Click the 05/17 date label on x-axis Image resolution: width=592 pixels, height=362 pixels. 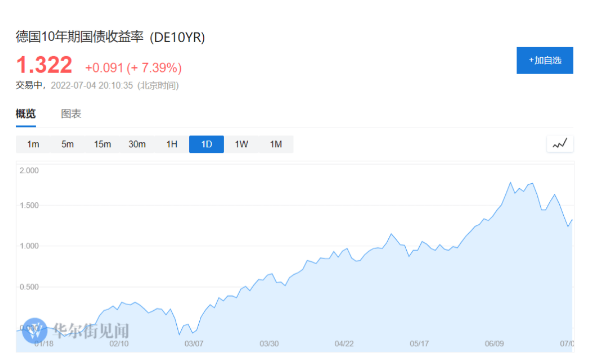(419, 344)
